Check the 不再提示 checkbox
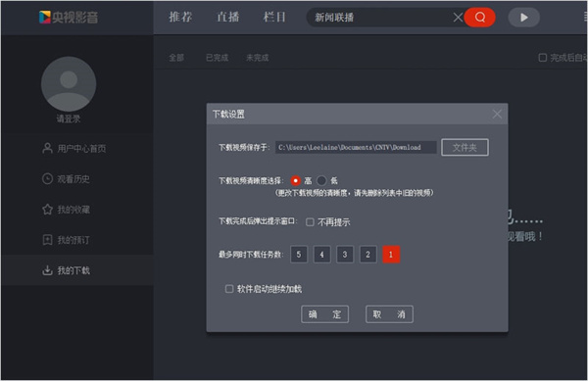 click(310, 222)
